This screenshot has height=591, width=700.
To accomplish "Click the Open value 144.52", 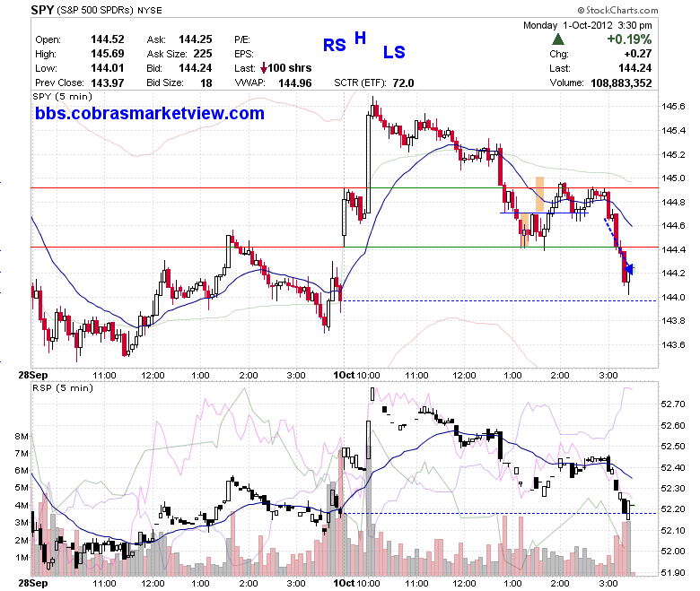I will (x=108, y=39).
